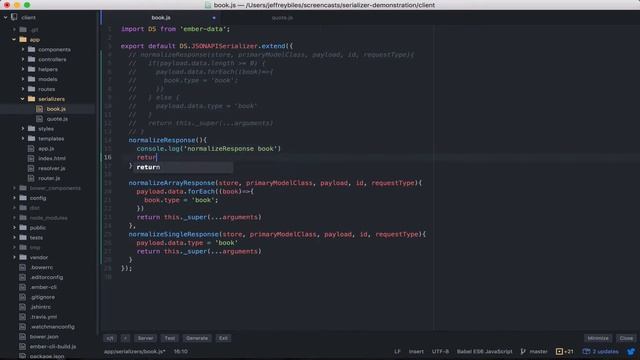This screenshot has width=640, height=360.
Task: Open app.js in the tree
Action: click(46, 149)
